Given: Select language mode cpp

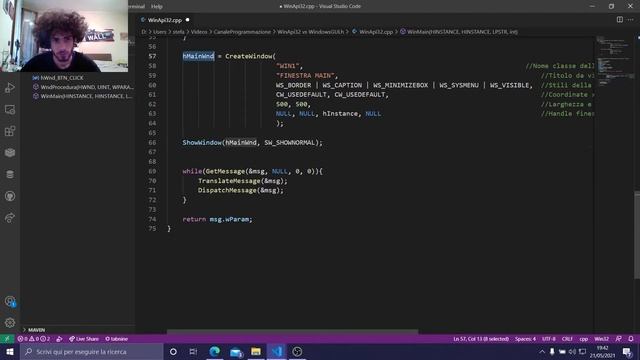Looking at the screenshot, I should pyautogui.click(x=584, y=339).
